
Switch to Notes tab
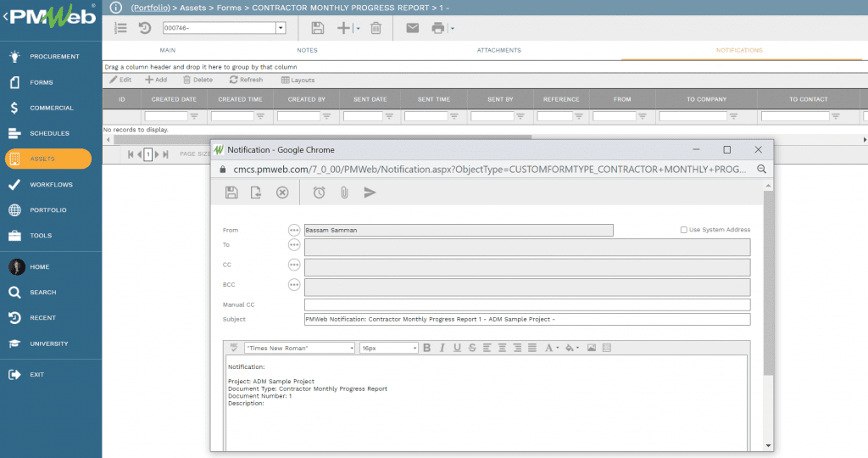[x=307, y=50]
